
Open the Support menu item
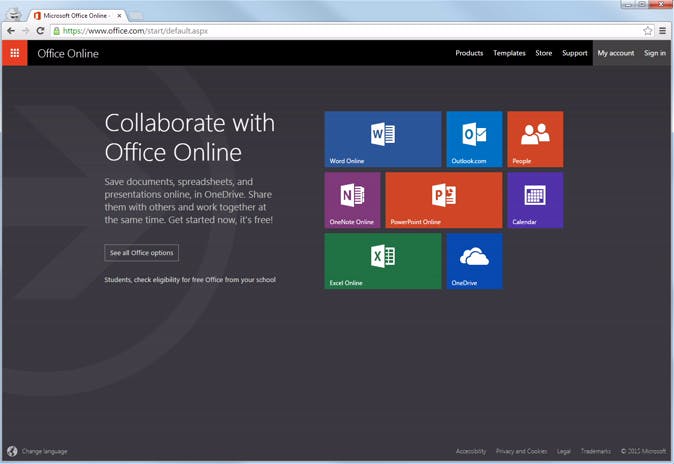[x=574, y=53]
